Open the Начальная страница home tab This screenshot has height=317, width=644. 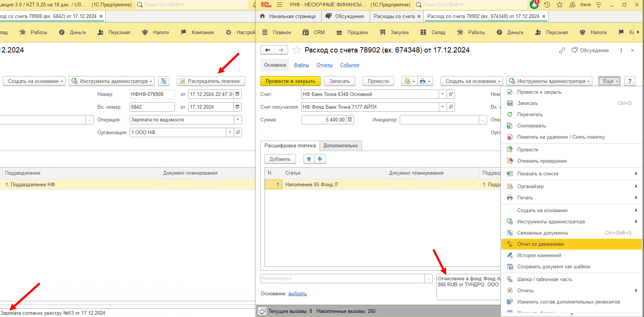point(288,16)
